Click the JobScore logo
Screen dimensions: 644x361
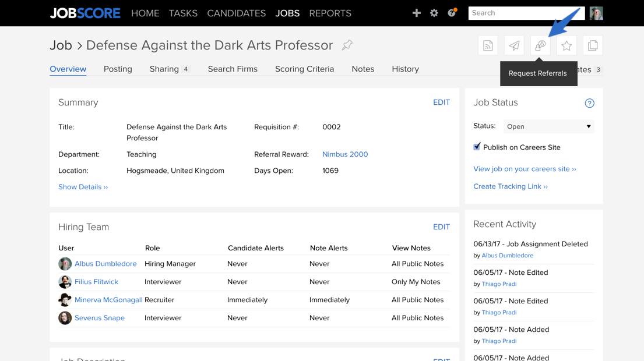(x=85, y=13)
